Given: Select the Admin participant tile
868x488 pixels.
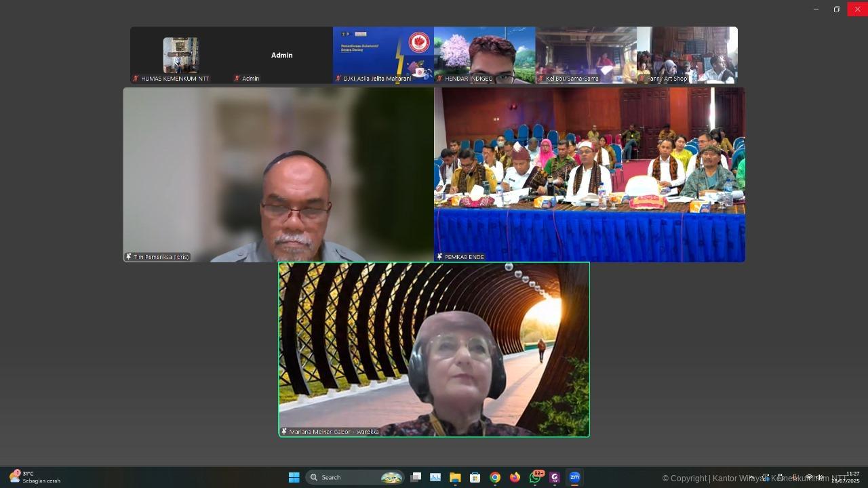Looking at the screenshot, I should (281, 56).
